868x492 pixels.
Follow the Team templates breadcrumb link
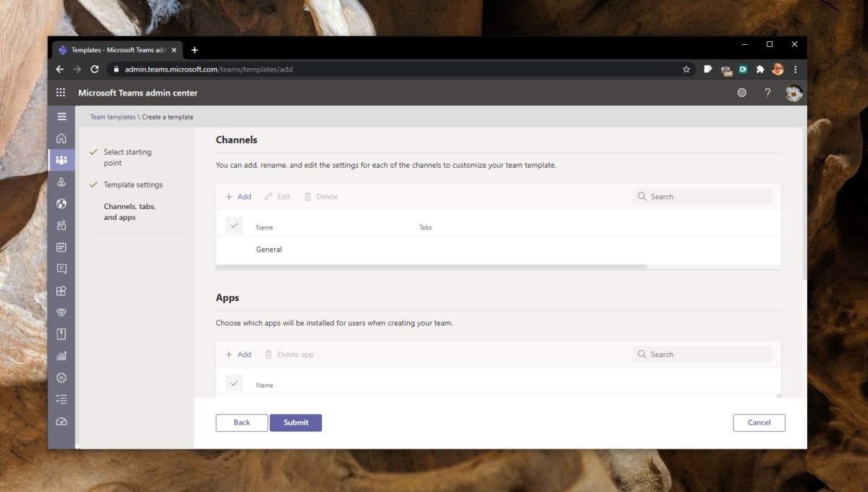(x=113, y=116)
